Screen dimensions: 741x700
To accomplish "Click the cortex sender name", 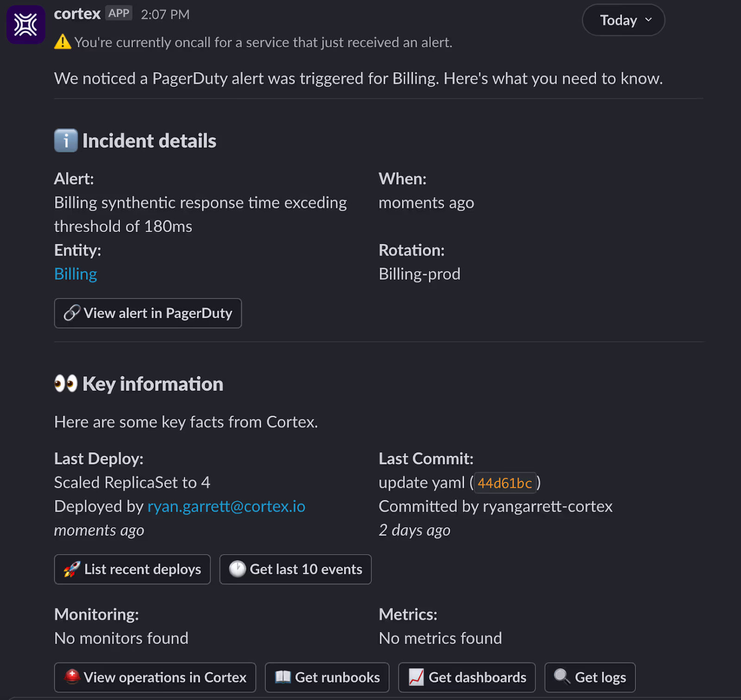I will [x=77, y=14].
